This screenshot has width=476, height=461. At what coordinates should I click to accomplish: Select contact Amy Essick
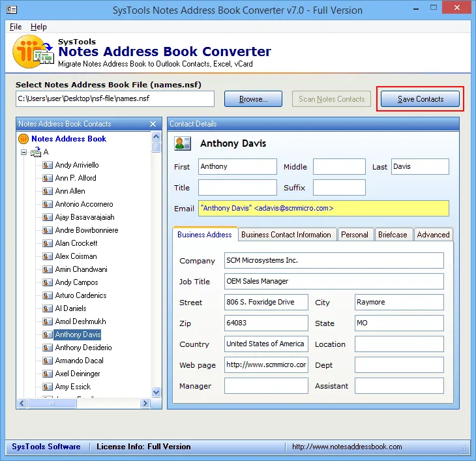(73, 387)
